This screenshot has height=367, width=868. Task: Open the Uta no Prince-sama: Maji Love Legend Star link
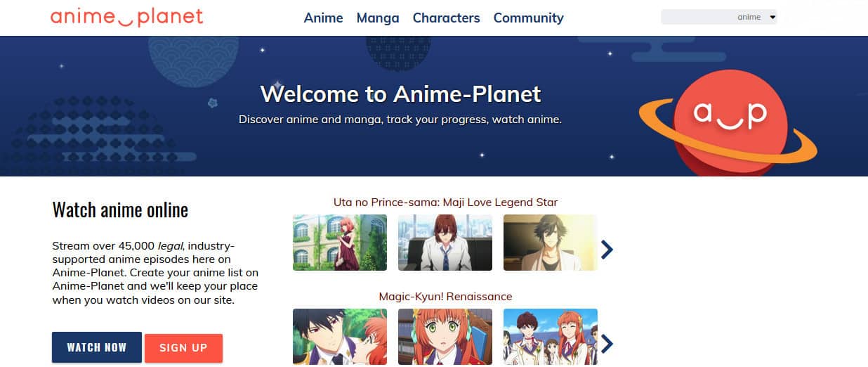tap(445, 202)
